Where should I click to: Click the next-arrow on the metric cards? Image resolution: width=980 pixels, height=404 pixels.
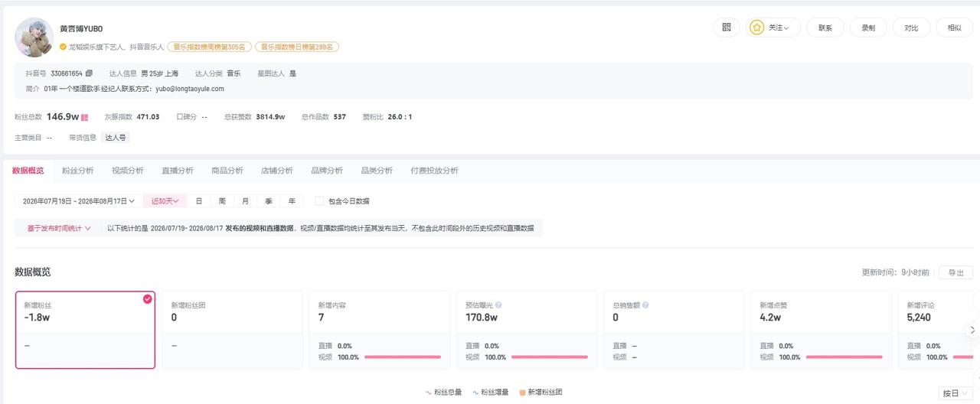point(973,330)
